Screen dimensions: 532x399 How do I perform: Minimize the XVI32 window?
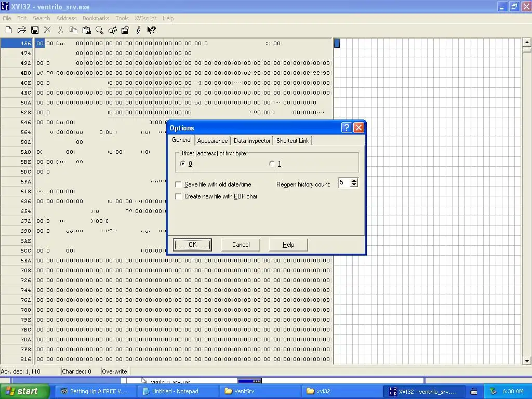click(502, 6)
